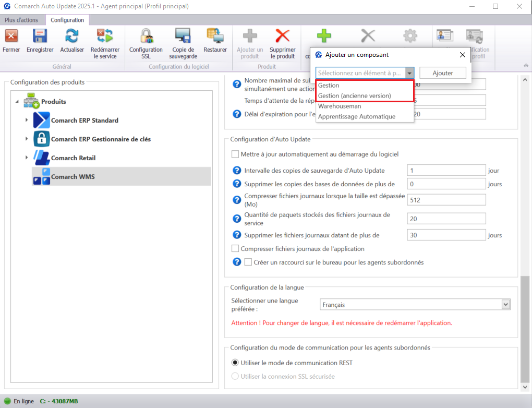
Task: Click the Comarch Retail product icon
Action: (x=41, y=158)
